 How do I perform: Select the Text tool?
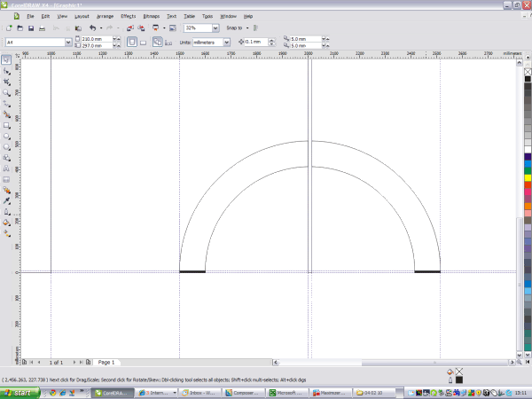coord(6,168)
